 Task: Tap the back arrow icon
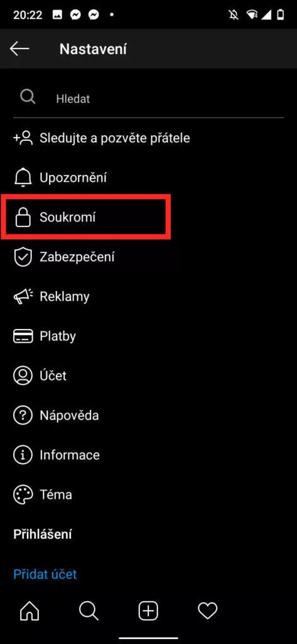[19, 49]
